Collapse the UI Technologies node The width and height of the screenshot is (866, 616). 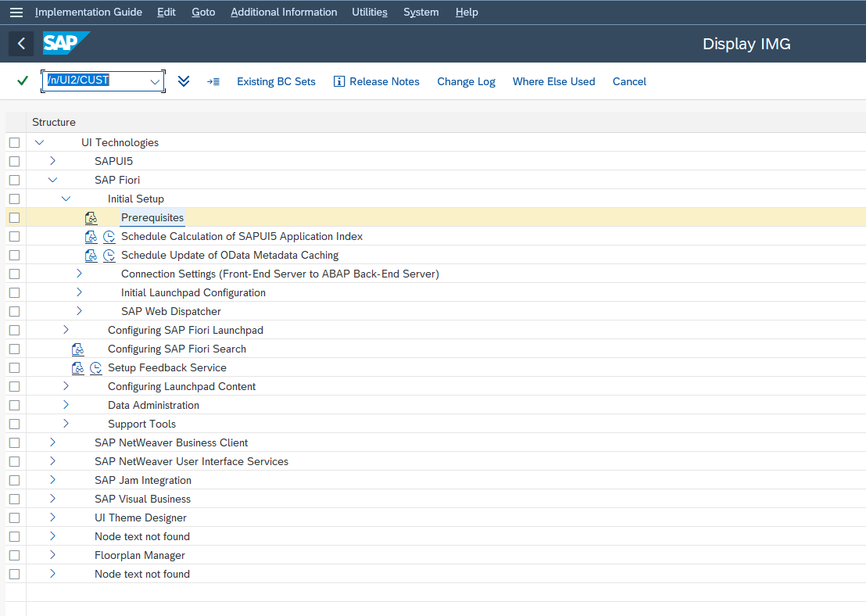pyautogui.click(x=39, y=142)
